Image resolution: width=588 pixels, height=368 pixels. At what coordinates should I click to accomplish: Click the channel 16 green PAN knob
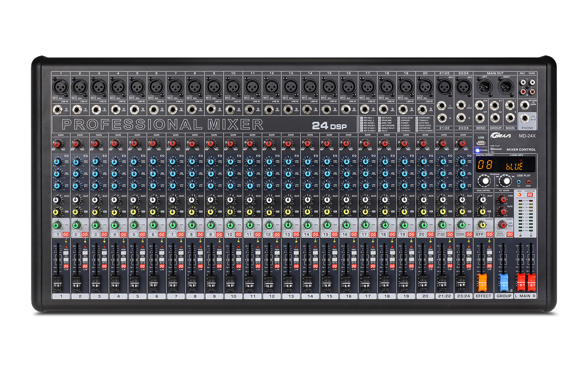345,225
